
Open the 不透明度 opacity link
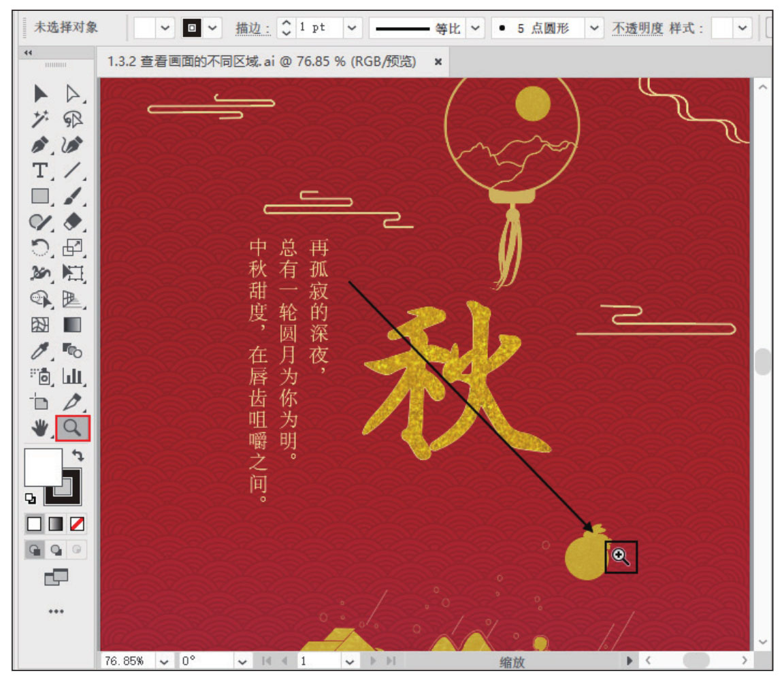pyautogui.click(x=636, y=28)
